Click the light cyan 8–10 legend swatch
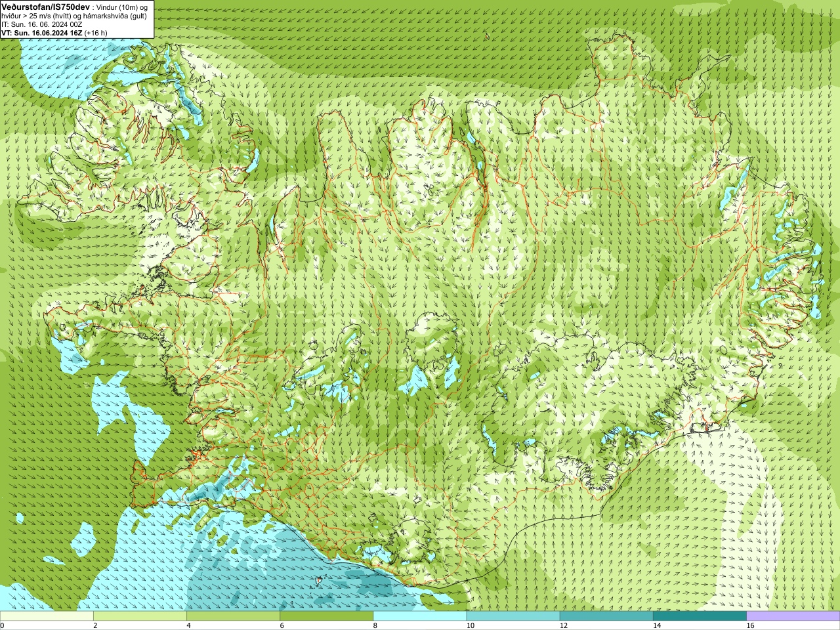The image size is (840, 630). point(420,616)
